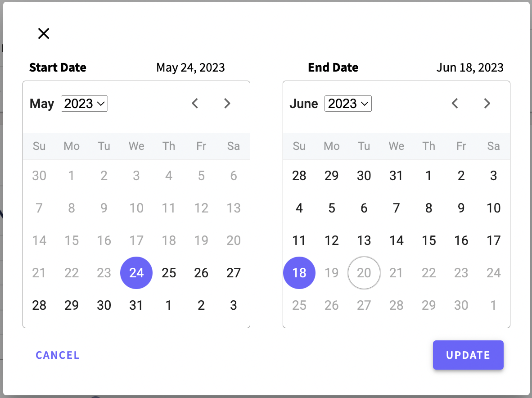Pick June 14 as the end date
Image resolution: width=532 pixels, height=398 pixels.
click(x=397, y=240)
